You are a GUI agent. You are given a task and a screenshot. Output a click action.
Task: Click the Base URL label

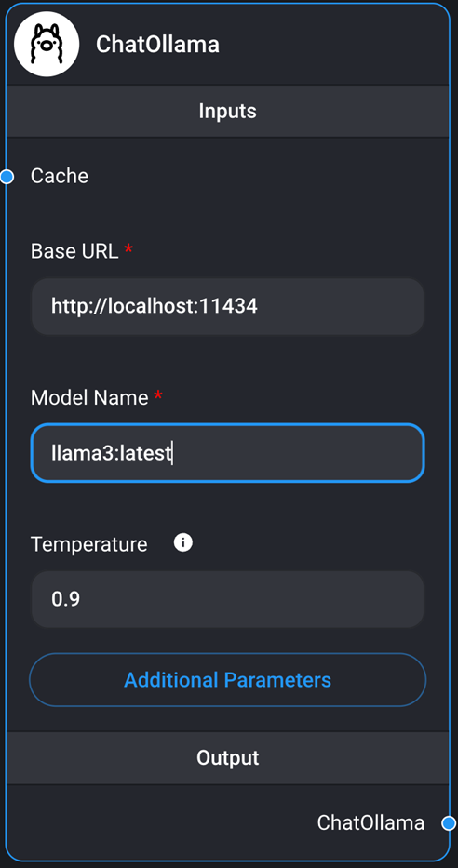point(74,251)
